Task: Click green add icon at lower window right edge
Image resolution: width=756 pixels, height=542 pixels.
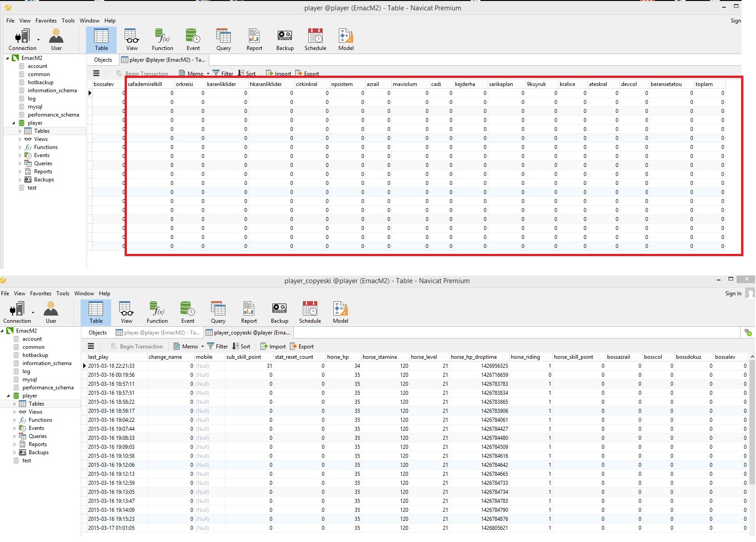Action: tap(748, 333)
